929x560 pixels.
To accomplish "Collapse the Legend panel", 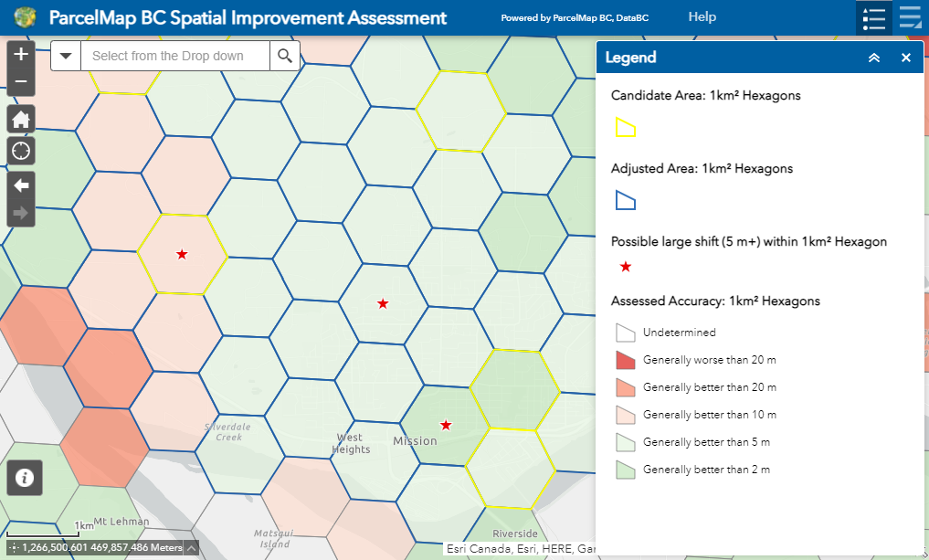I will 874,58.
